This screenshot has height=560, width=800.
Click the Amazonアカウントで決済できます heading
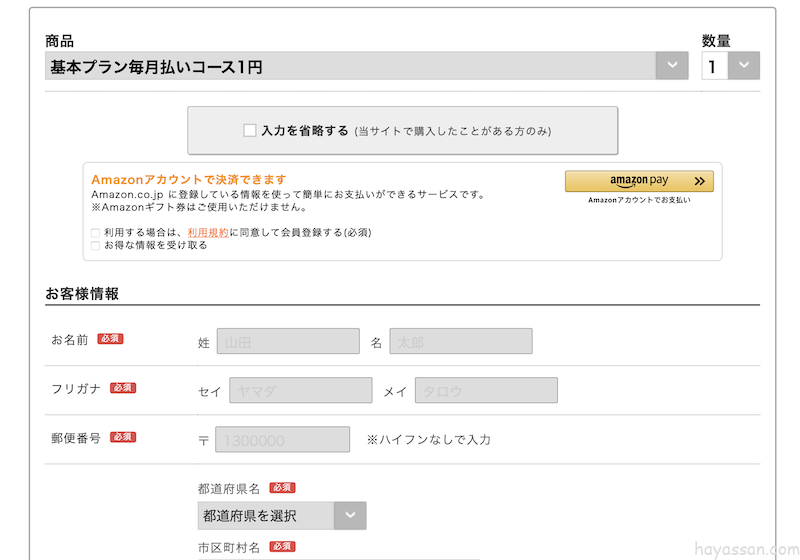(x=189, y=180)
